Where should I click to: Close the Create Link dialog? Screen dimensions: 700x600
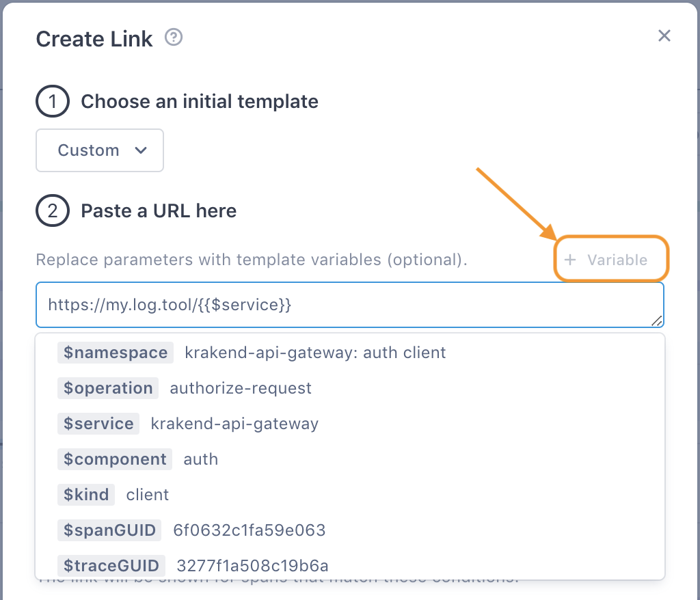664,36
